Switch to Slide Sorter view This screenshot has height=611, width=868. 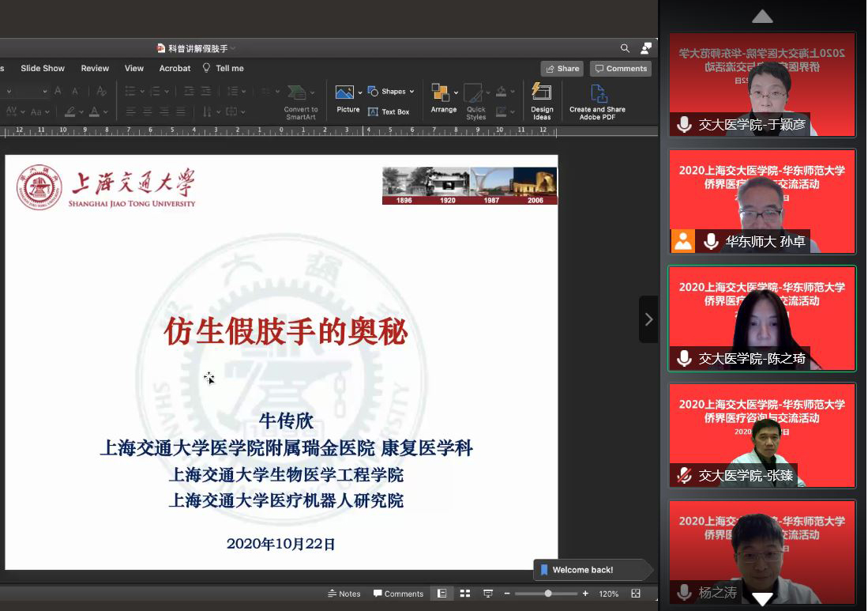pyautogui.click(x=465, y=594)
